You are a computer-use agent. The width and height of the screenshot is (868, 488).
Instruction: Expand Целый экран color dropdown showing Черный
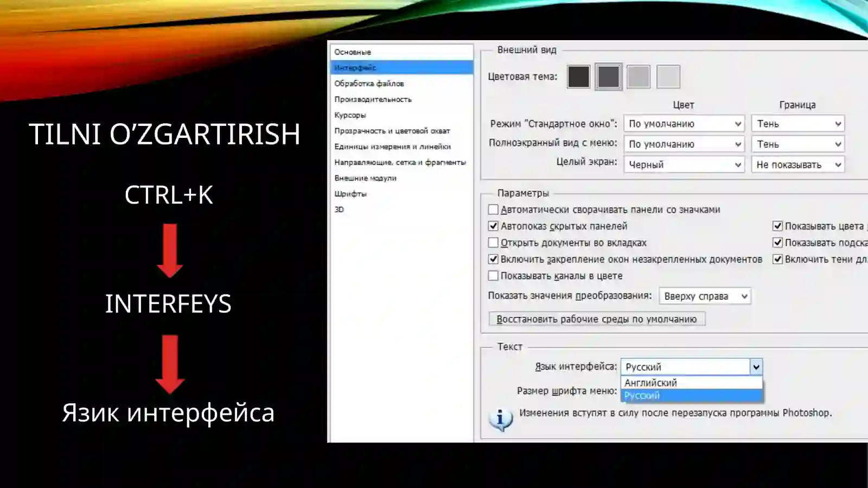(684, 164)
